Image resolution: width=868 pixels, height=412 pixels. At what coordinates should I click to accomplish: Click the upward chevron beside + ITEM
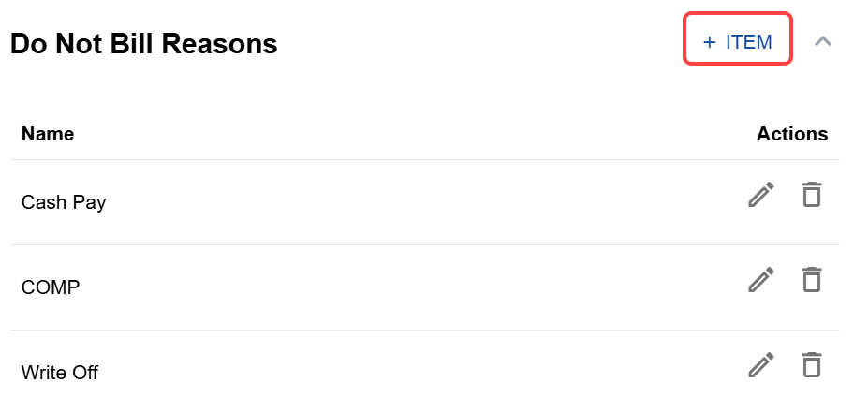coord(823,41)
